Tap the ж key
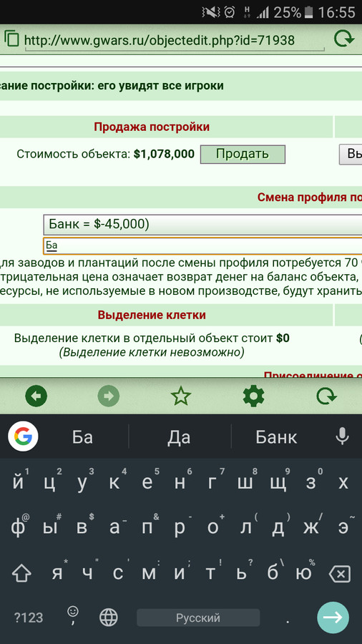The image size is (362, 644). pyautogui.click(x=310, y=528)
